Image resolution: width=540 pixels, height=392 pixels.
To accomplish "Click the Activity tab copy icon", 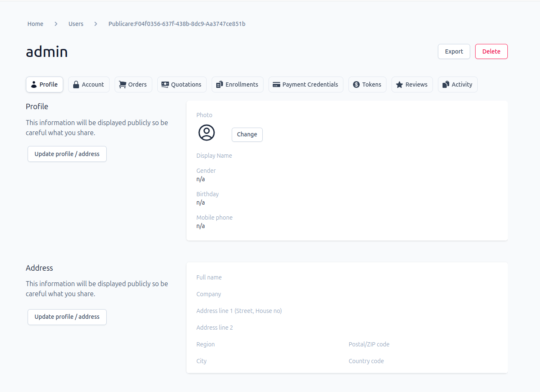I will pyautogui.click(x=446, y=85).
